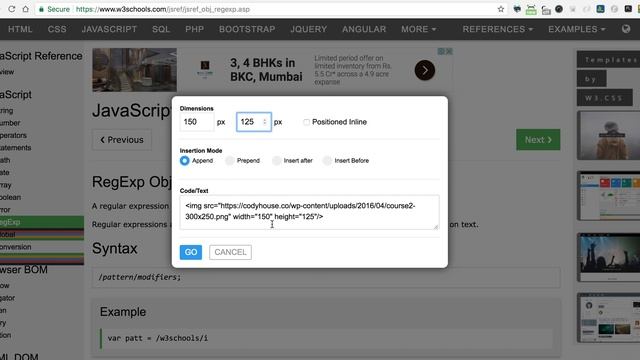Reload the page with the refresh icon
The width and height of the screenshot is (640, 360).
pyautogui.click(x=11, y=9)
